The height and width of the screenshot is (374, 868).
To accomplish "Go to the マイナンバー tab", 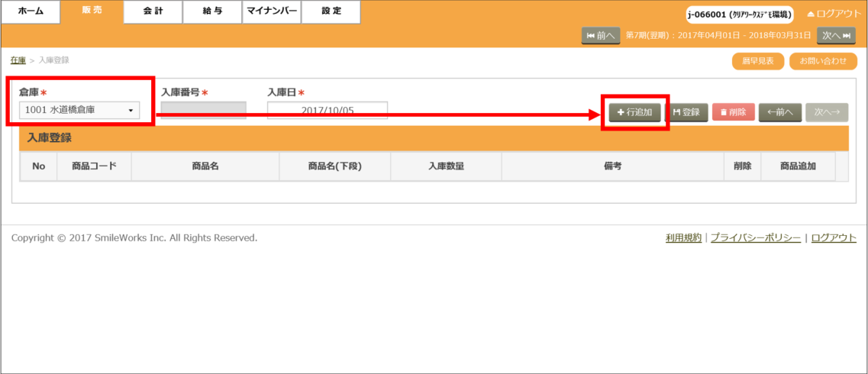I will click(272, 11).
